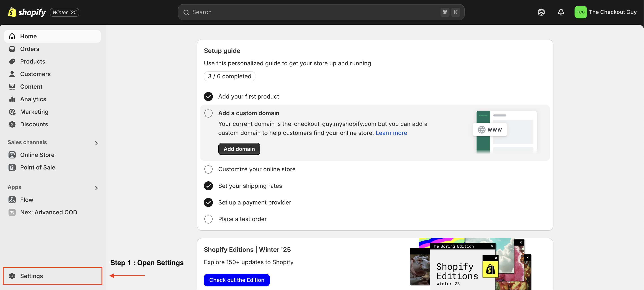Follow the 'Learn more' domain link
This screenshot has height=290, width=644.
tap(391, 133)
